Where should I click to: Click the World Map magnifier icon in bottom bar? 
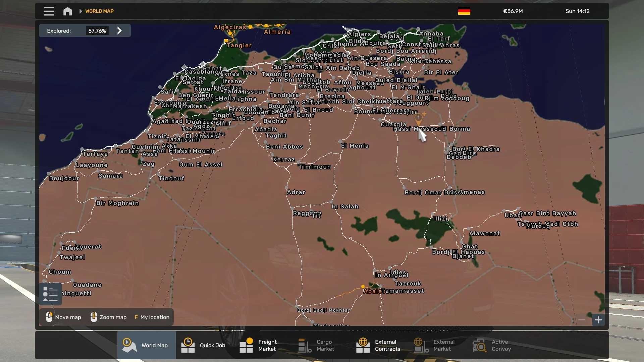pos(129,345)
